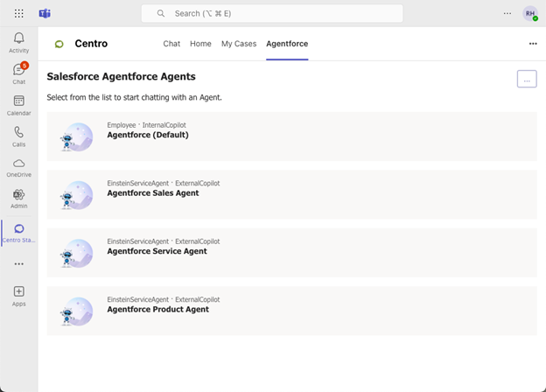Click 'Select from the list' instruction text
546x392 pixels.
[134, 97]
